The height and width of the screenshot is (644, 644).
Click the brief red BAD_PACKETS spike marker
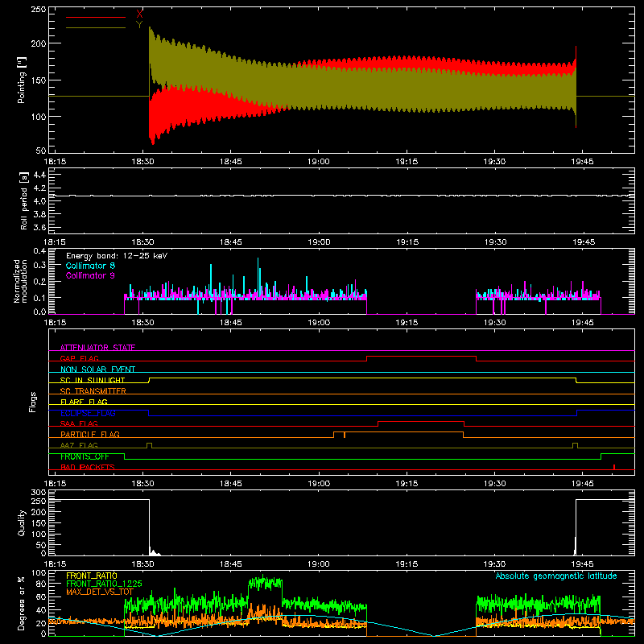(x=614, y=467)
